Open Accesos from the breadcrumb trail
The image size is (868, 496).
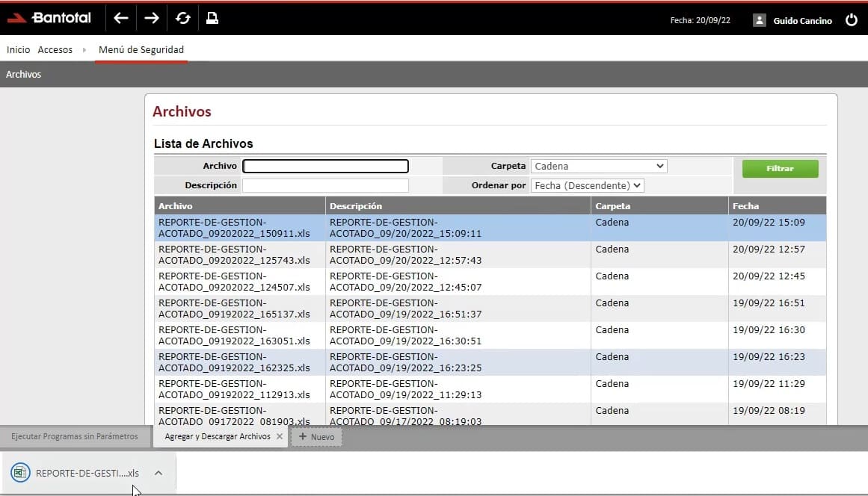(x=55, y=49)
